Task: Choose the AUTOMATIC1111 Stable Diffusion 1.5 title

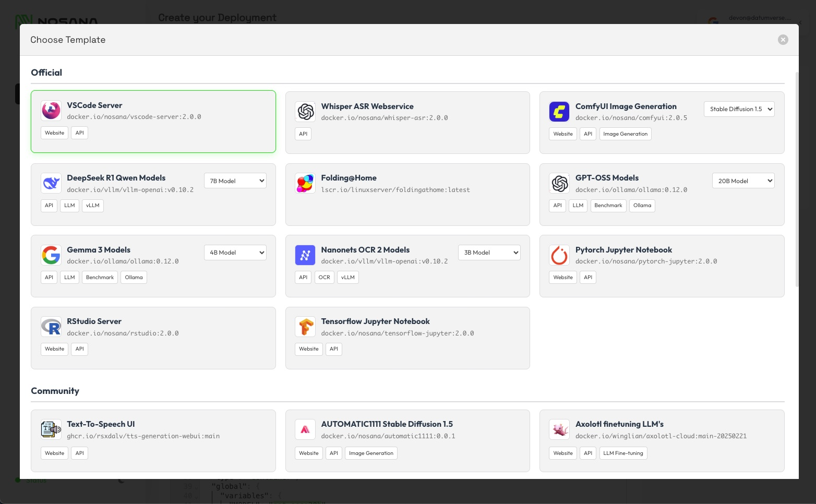Action: click(387, 424)
